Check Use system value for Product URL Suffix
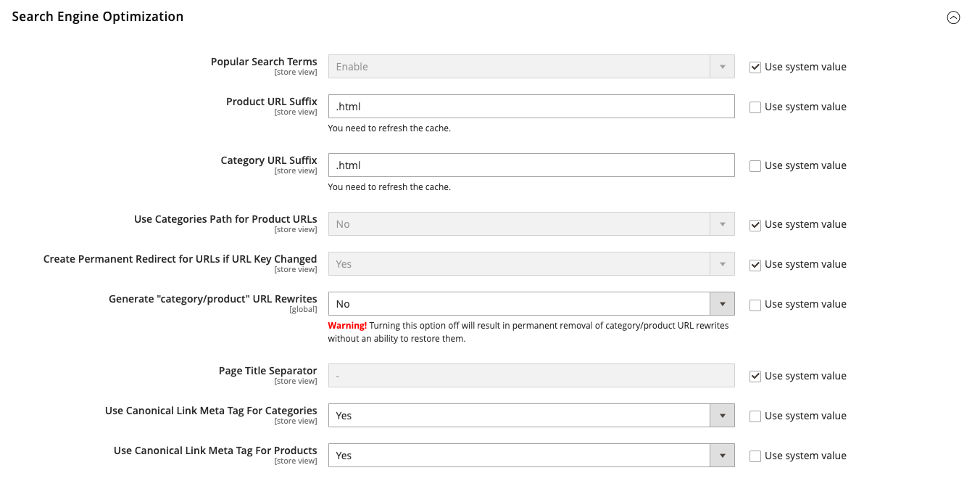 coord(755,107)
